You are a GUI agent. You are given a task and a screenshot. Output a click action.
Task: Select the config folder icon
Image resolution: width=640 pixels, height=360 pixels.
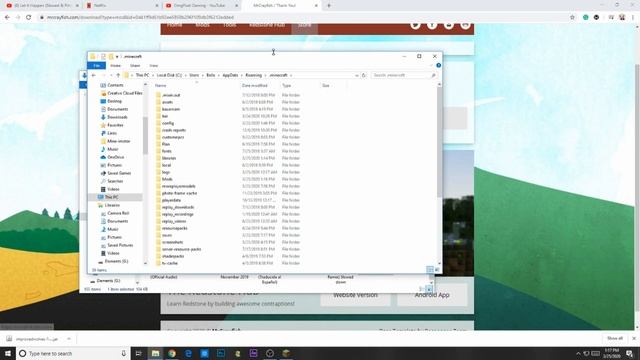click(x=158, y=123)
